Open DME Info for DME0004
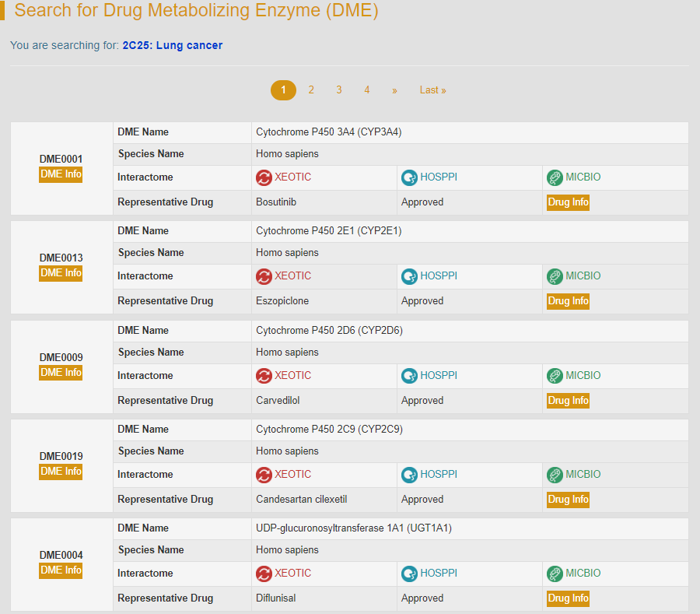 (x=61, y=570)
